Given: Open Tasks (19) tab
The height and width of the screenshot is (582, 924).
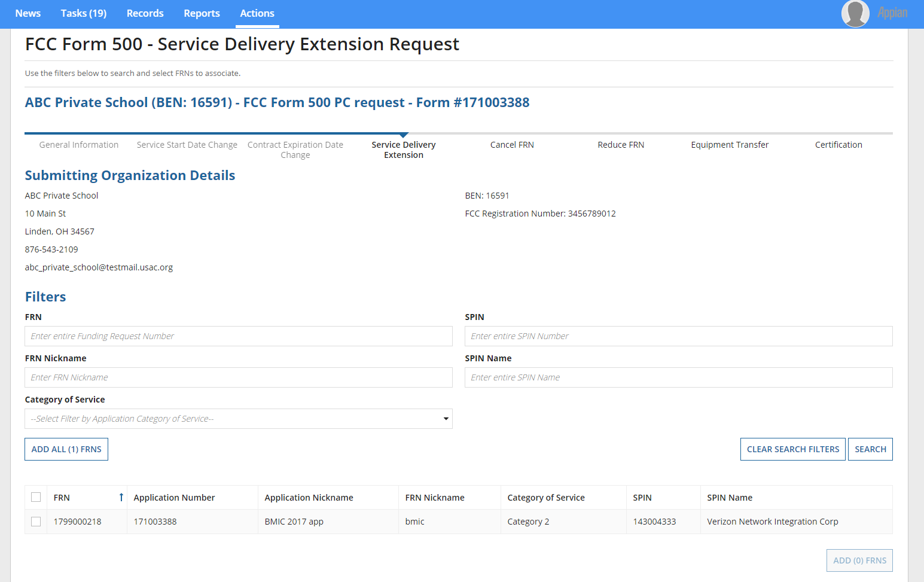Looking at the screenshot, I should (x=84, y=13).
